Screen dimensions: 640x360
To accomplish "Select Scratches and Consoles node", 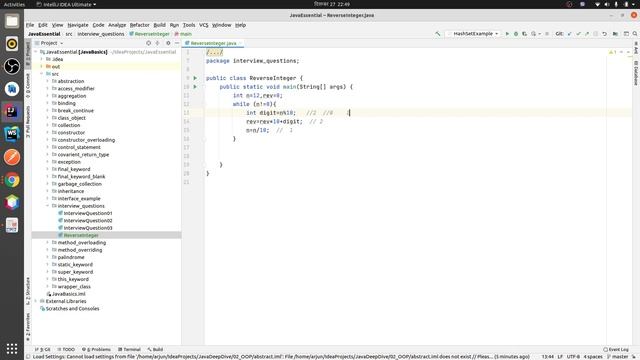I will [x=72, y=309].
